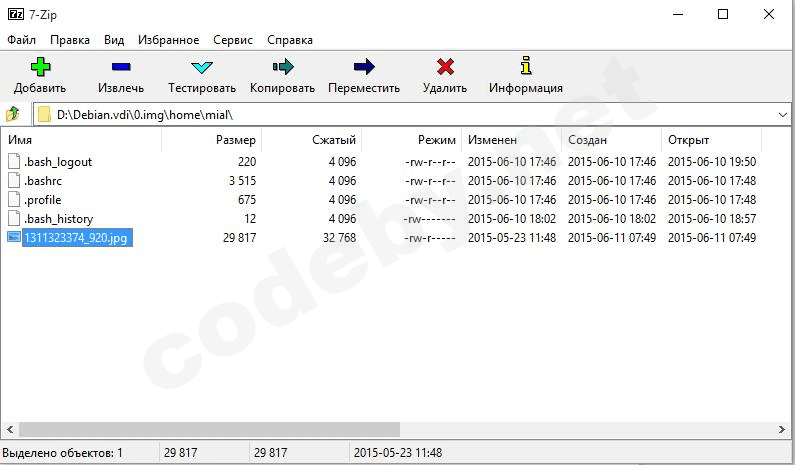Open the Избранное menu

pos(168,40)
